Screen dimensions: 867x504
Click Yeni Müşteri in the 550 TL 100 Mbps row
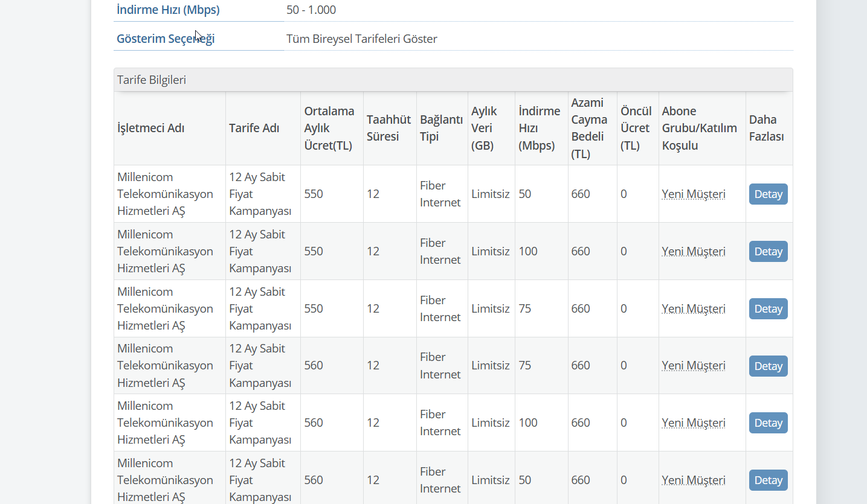point(694,251)
